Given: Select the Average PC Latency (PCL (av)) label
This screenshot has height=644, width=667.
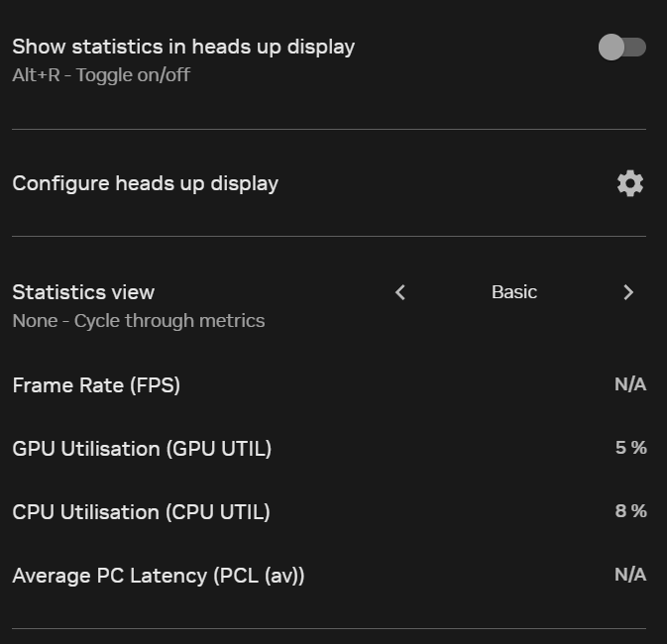Looking at the screenshot, I should 158,576.
